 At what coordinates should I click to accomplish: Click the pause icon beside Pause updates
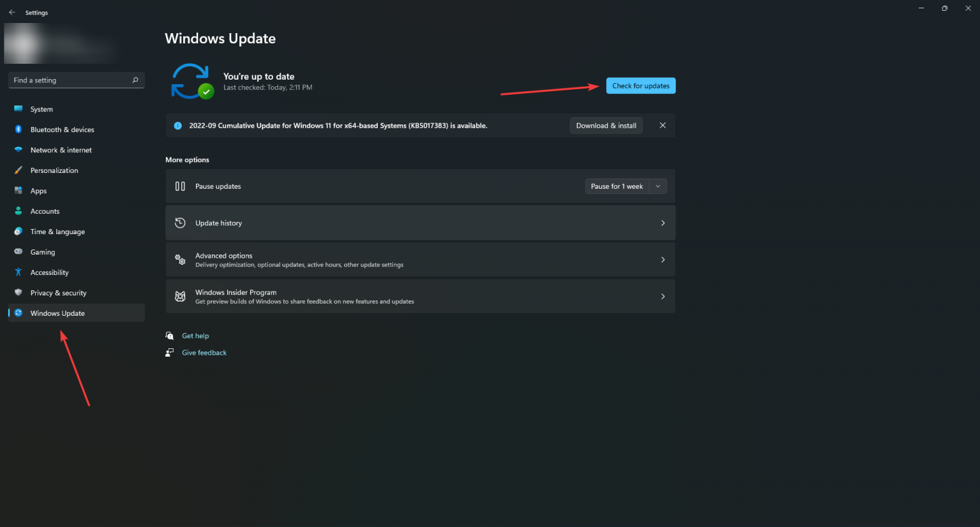tap(181, 186)
